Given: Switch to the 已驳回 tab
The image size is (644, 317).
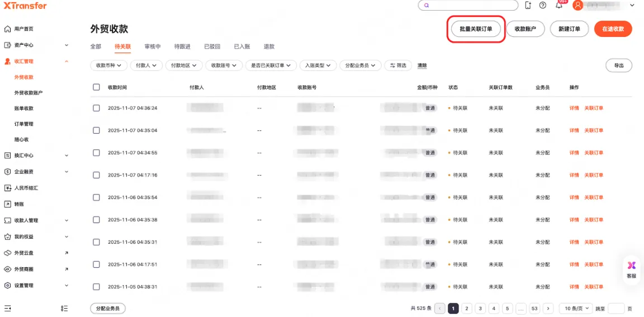Looking at the screenshot, I should coord(212,47).
